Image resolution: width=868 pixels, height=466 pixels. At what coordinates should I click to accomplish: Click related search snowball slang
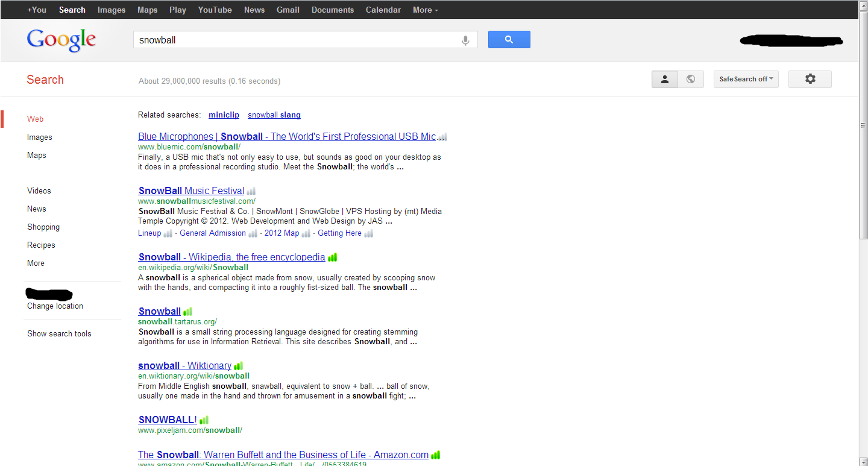274,115
